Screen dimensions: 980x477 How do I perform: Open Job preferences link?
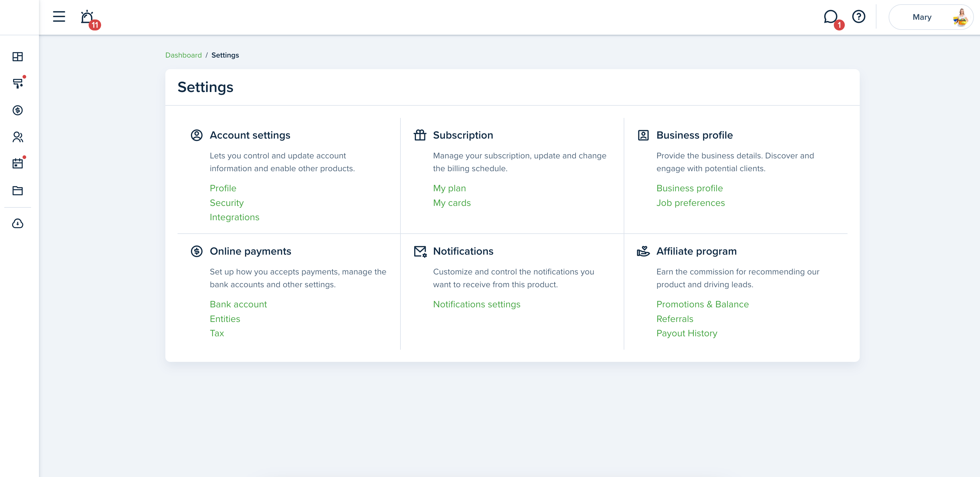[x=690, y=203]
